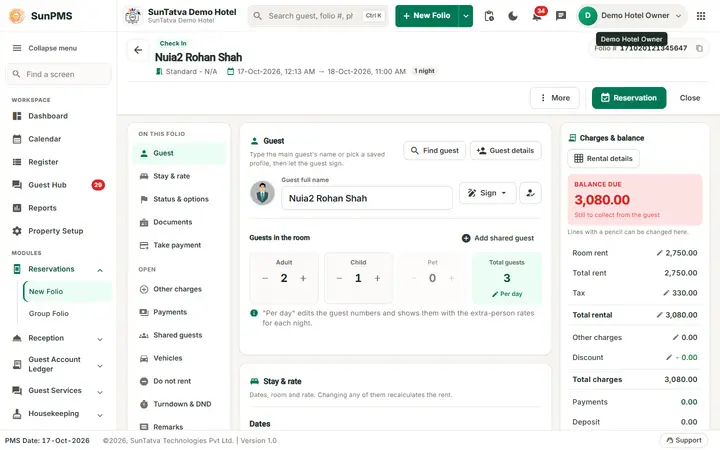Open Remarks panel
Viewport: 720px width, 450px height.
[x=180, y=427]
